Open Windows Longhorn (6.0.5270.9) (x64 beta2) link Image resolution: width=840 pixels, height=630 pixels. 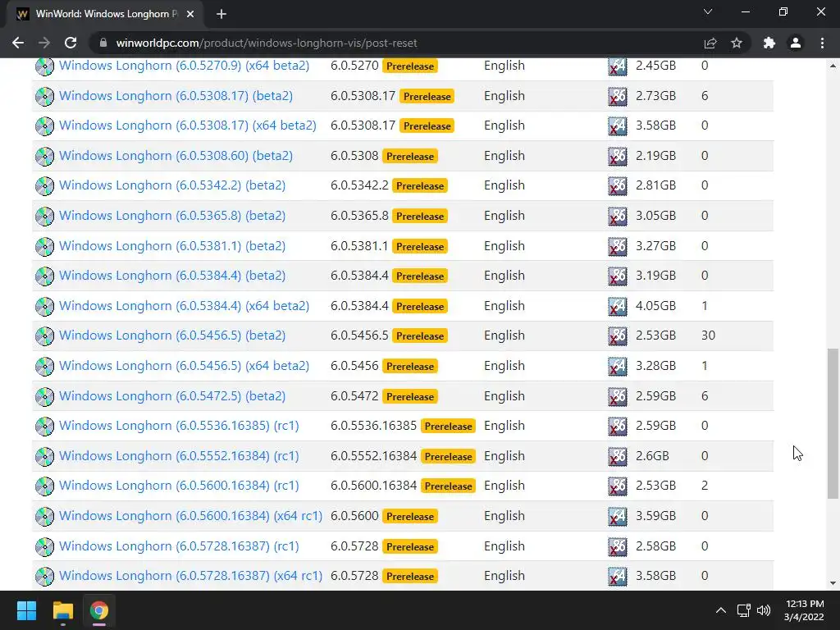tap(185, 66)
